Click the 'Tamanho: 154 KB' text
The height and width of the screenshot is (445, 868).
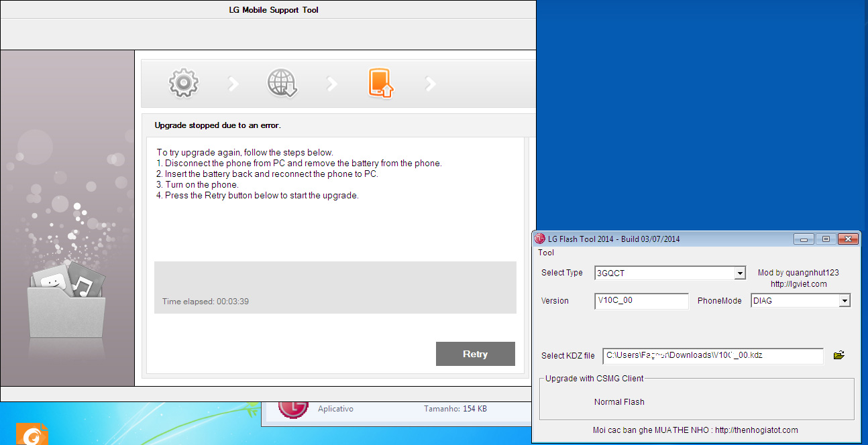455,409
